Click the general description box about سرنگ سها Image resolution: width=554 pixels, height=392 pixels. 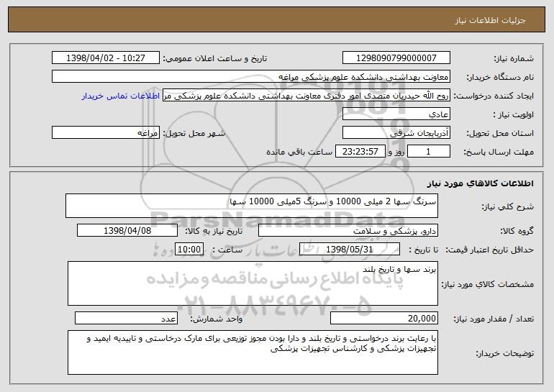[252, 206]
